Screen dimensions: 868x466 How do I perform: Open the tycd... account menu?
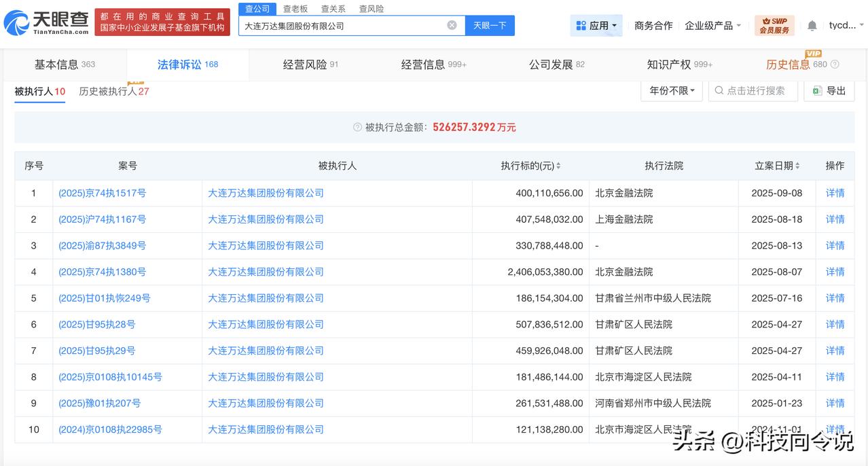tap(846, 25)
